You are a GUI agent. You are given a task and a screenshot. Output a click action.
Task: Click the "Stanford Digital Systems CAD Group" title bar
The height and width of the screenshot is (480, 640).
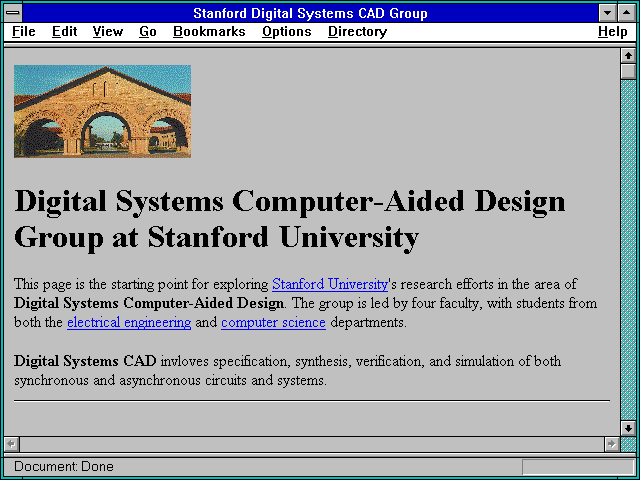point(310,13)
